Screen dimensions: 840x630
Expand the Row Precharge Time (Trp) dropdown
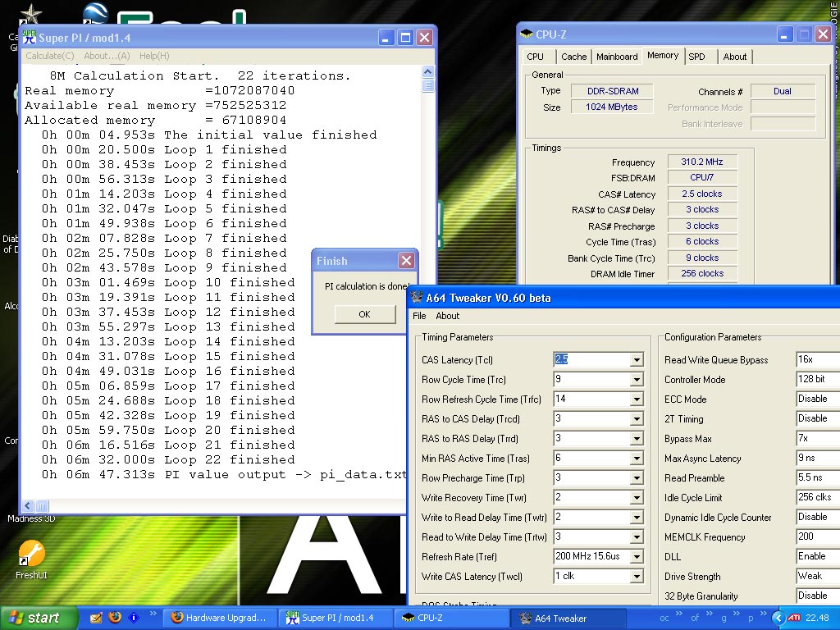(637, 478)
